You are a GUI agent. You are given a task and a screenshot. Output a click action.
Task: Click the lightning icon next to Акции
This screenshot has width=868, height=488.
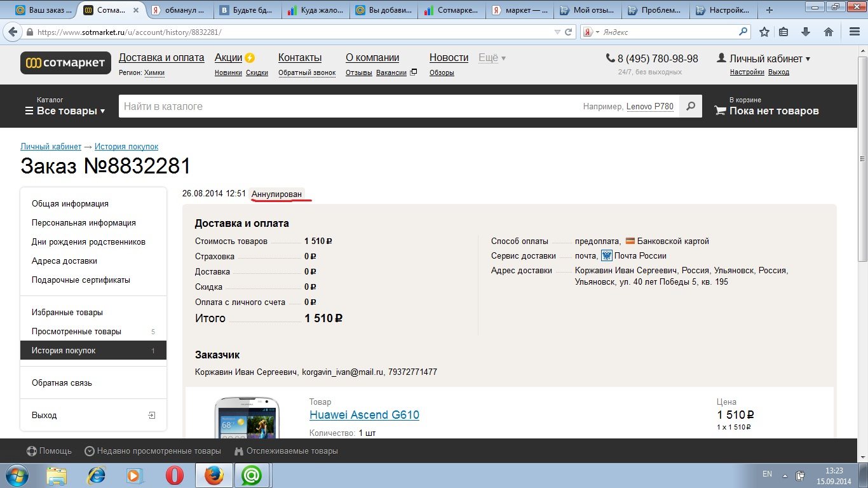click(250, 58)
